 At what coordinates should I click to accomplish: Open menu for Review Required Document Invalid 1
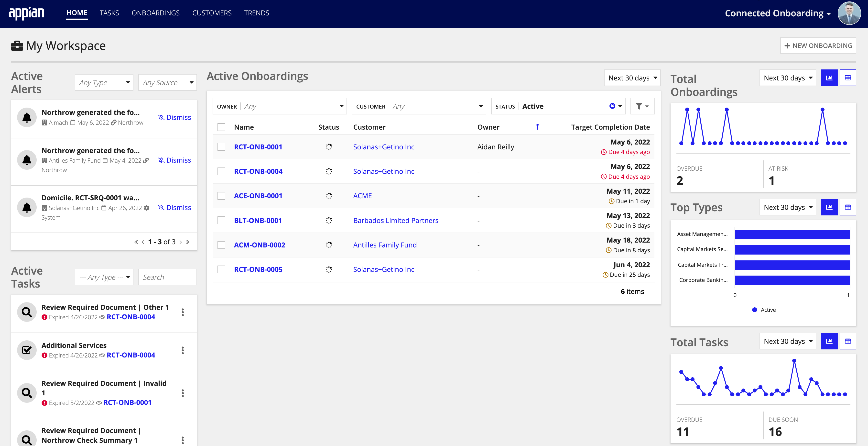point(183,393)
